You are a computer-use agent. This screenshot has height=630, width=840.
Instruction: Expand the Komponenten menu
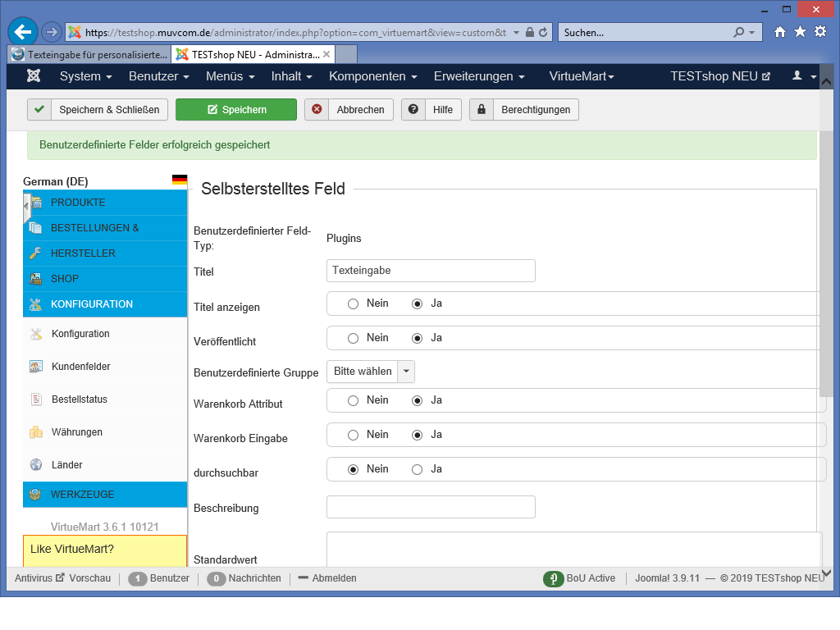(373, 76)
